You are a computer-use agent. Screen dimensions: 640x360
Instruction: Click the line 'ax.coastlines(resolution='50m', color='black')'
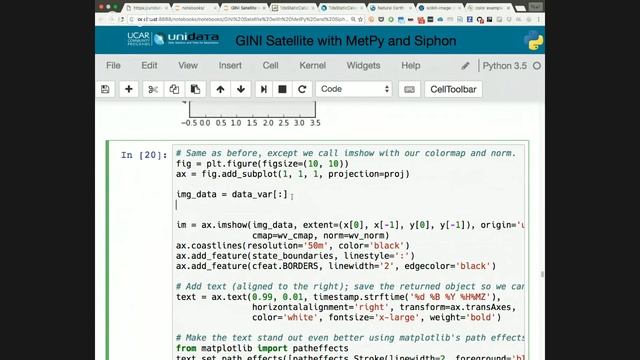[x=293, y=246]
